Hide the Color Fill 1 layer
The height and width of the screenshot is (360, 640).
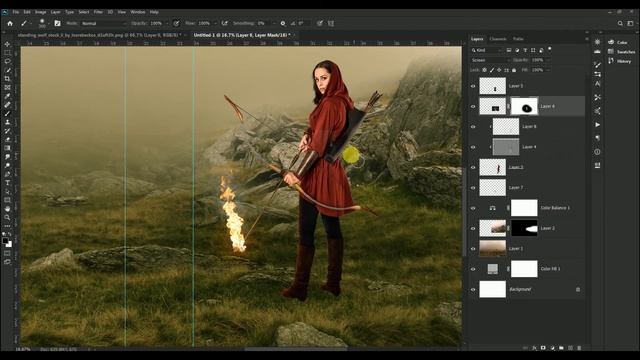tap(473, 269)
